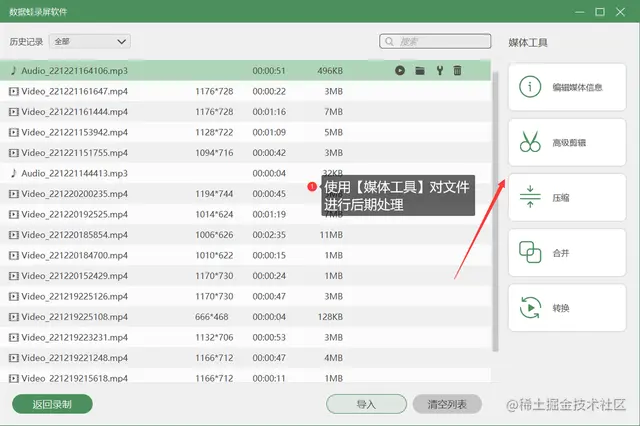Click the 返回录制 (back to recording) button
Screen dimensions: 640x426
pyautogui.click(x=52, y=404)
